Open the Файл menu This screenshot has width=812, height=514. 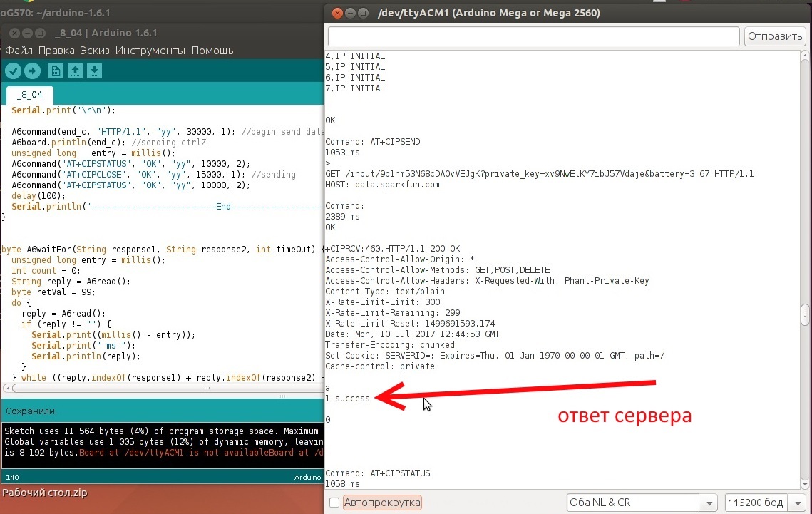click(19, 51)
